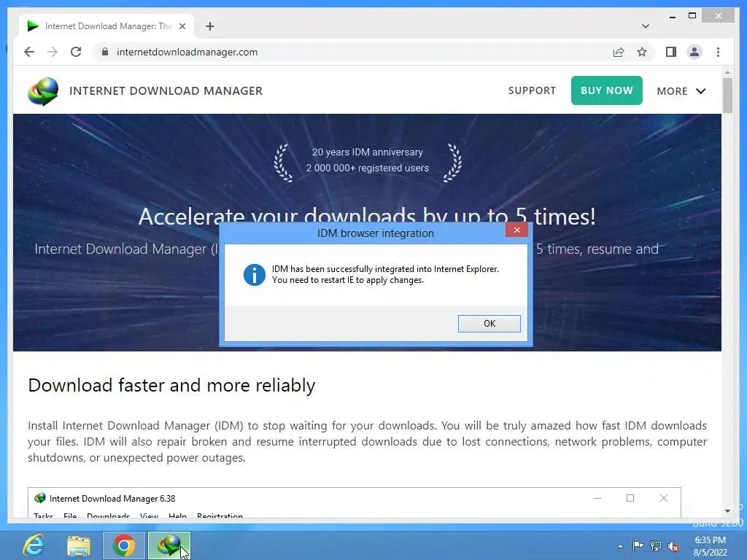The height and width of the screenshot is (560, 747).
Task: Click the padlock site info icon
Action: 105,52
